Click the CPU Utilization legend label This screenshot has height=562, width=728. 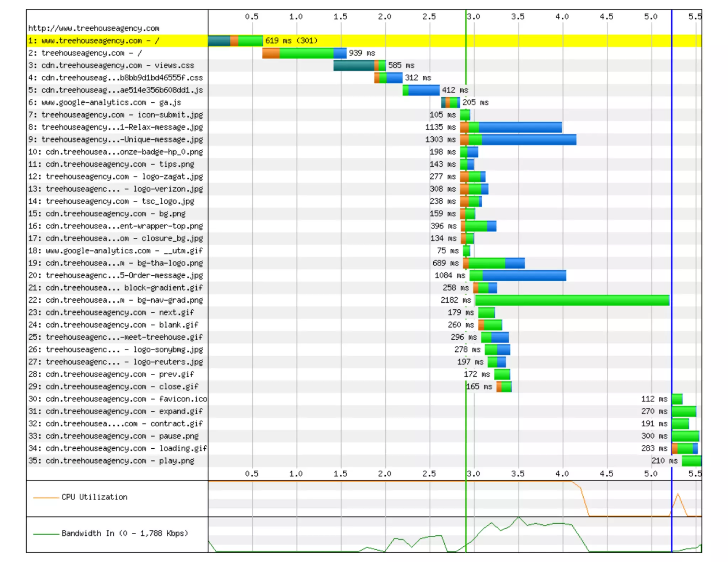tap(94, 497)
